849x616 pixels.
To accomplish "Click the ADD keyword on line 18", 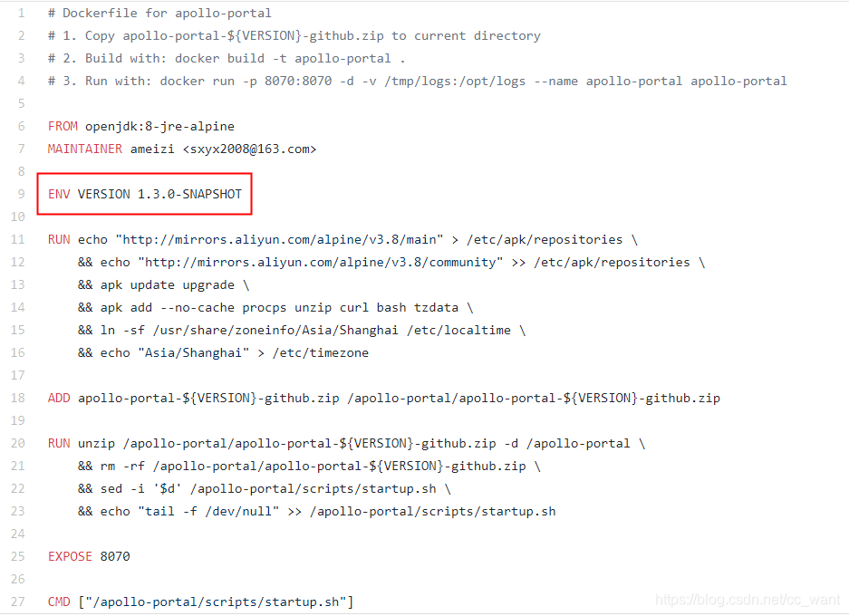I will 59,398.
